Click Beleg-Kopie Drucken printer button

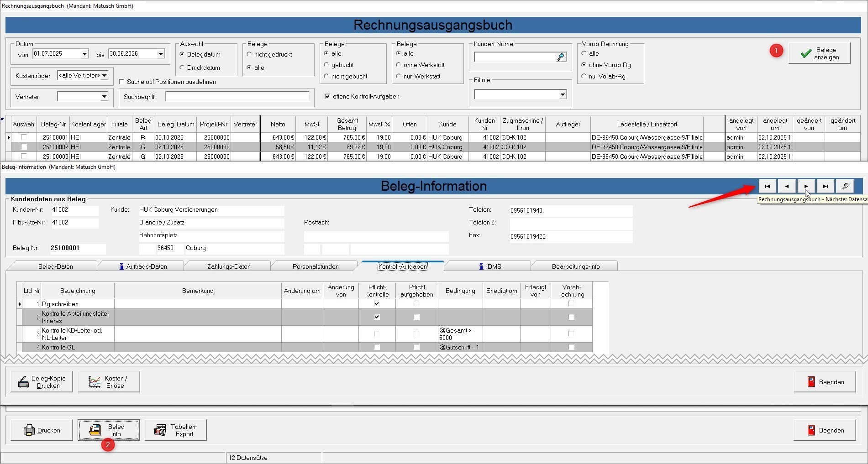coord(42,382)
